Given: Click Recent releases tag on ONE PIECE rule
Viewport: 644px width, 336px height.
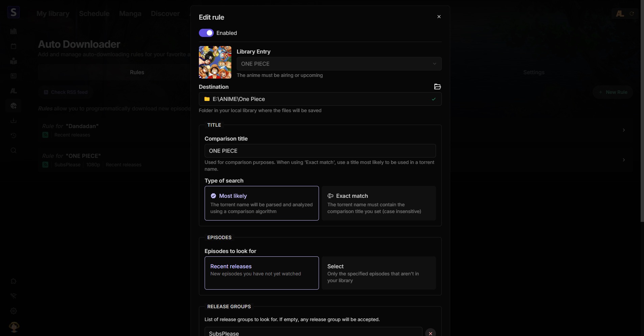Looking at the screenshot, I should [x=123, y=165].
